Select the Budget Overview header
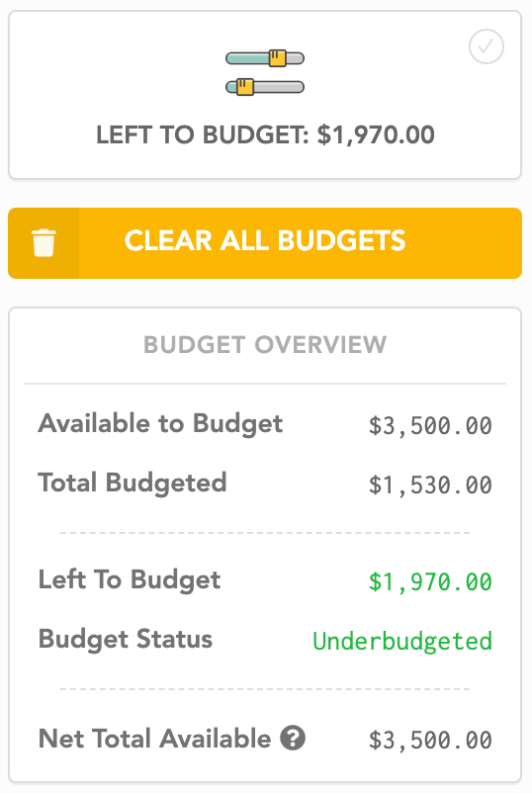Viewport: 532px width, 793px height. click(265, 345)
